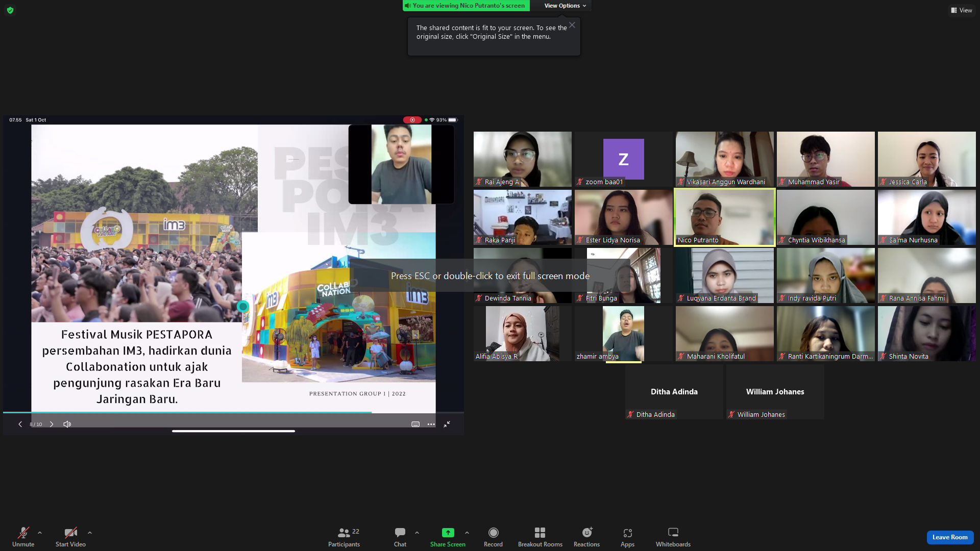Select Alfia Abisya R's video tile
Viewport: 980px width, 551px height.
point(523,334)
